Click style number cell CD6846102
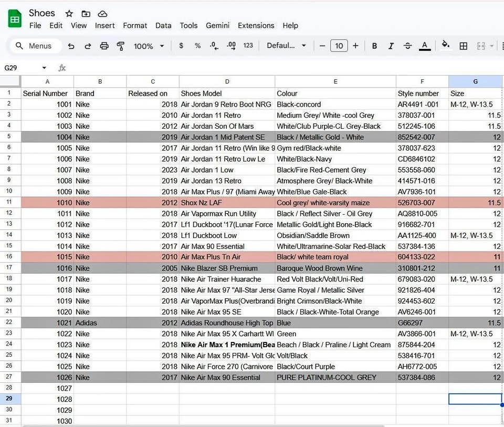Image resolution: width=504 pixels, height=427 pixels. tap(422, 159)
